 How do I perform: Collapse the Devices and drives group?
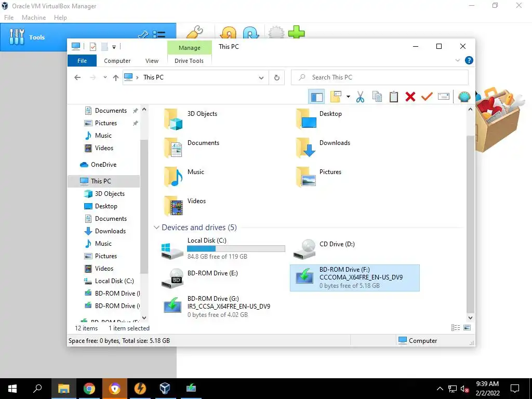point(156,228)
